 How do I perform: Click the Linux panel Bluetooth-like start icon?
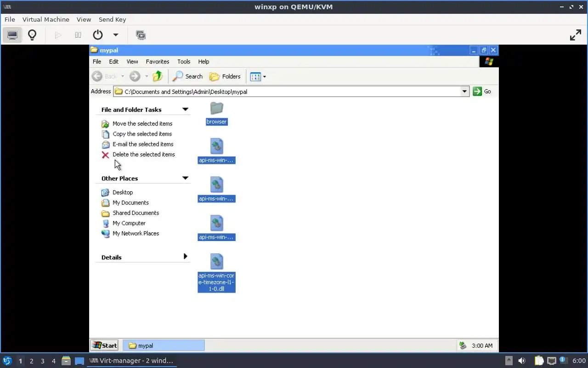pos(7,361)
